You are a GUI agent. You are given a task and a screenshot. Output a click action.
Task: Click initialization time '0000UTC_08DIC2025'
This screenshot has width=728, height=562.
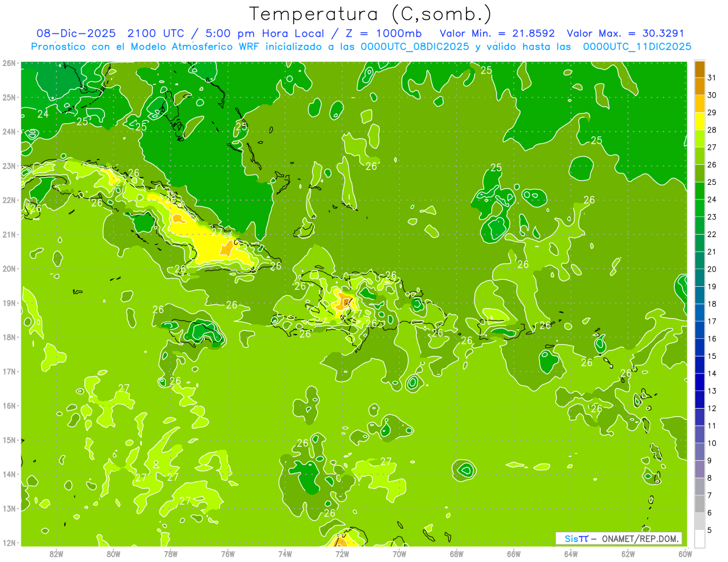415,47
